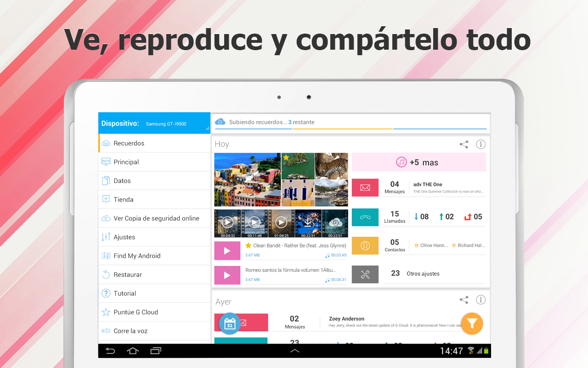Select Principal in the sidebar

point(154,162)
